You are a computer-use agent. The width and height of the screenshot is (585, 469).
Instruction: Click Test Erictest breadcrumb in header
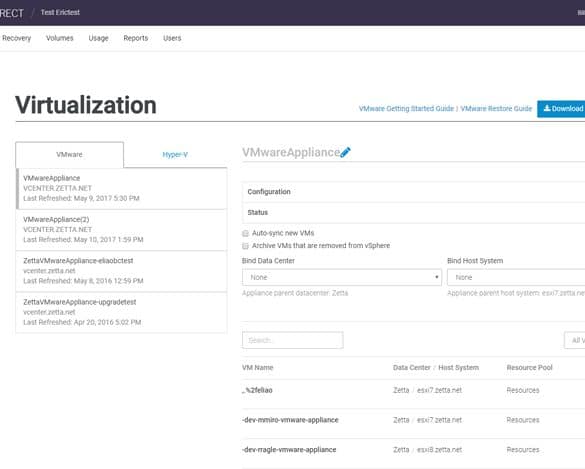[x=60, y=12]
